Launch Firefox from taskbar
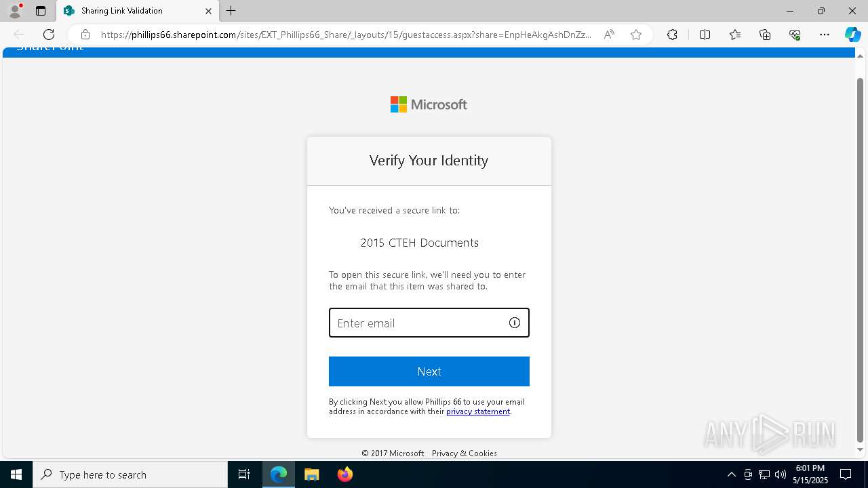 pyautogui.click(x=345, y=474)
